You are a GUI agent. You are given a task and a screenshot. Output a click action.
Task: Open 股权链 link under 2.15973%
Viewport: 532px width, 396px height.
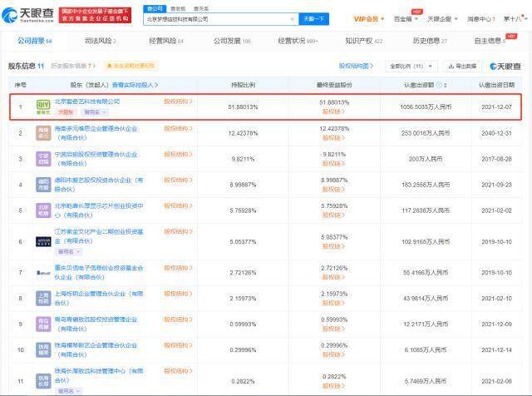click(x=333, y=303)
